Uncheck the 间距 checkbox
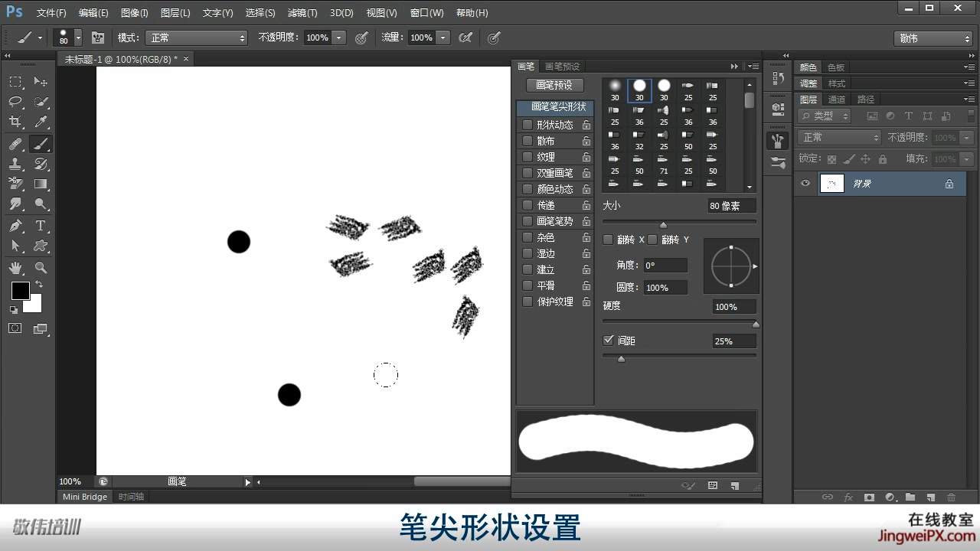The image size is (980, 551). pyautogui.click(x=609, y=341)
